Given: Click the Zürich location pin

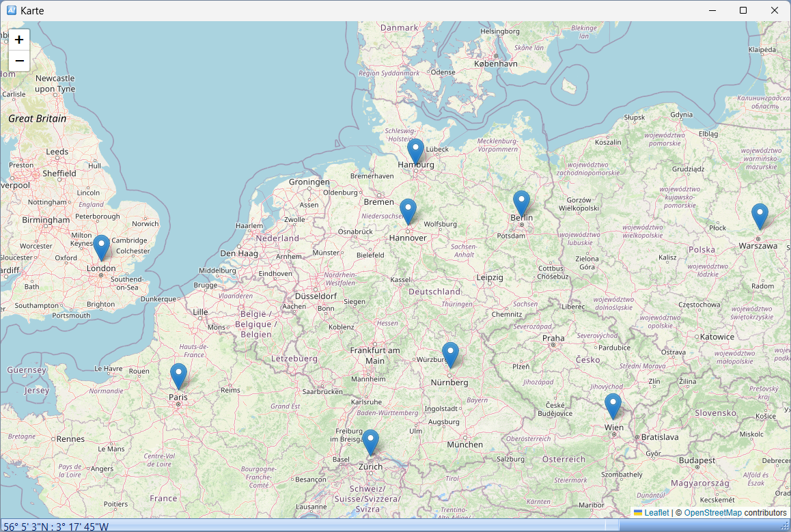Looking at the screenshot, I should [370, 441].
